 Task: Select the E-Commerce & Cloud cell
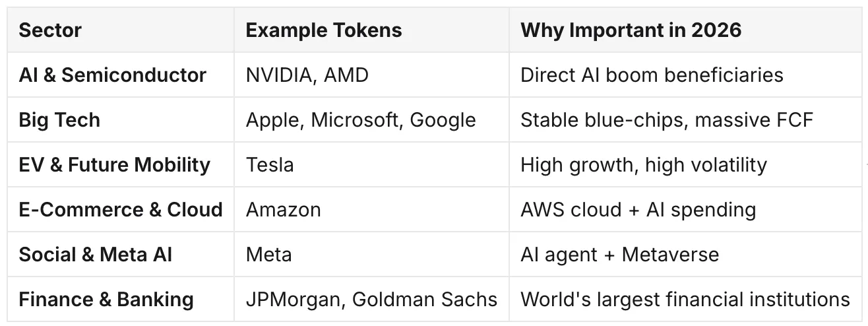point(121,210)
